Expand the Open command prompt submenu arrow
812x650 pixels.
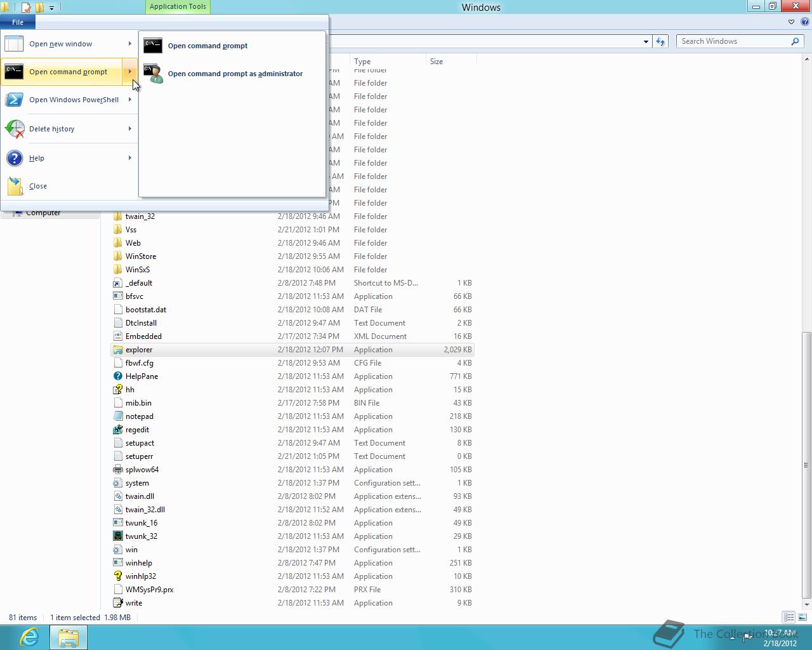pos(130,72)
